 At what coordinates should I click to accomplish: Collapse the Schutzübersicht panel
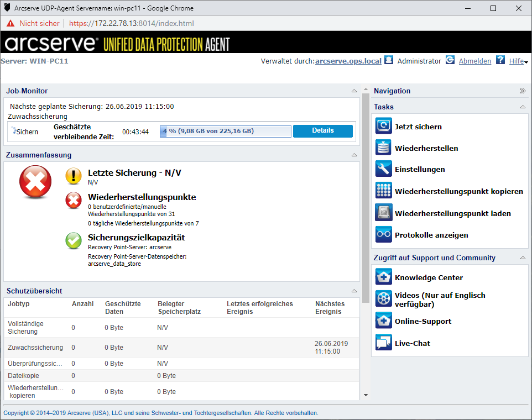point(354,291)
